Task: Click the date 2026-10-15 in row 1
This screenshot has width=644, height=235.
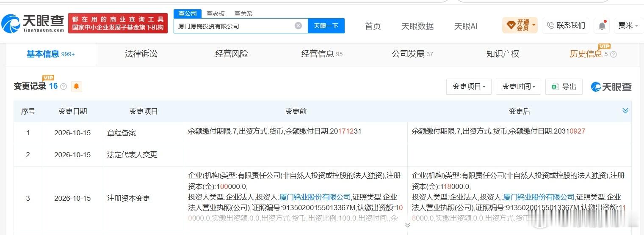Action: [72, 133]
